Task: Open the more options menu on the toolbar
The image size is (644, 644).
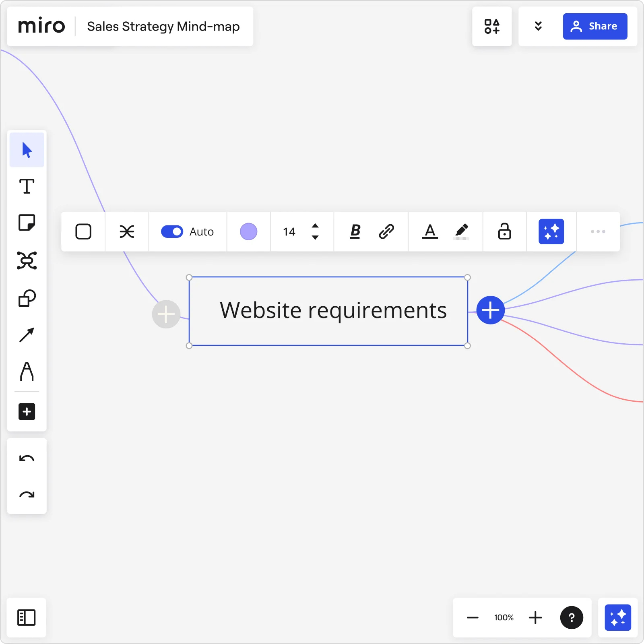Action: 598,231
